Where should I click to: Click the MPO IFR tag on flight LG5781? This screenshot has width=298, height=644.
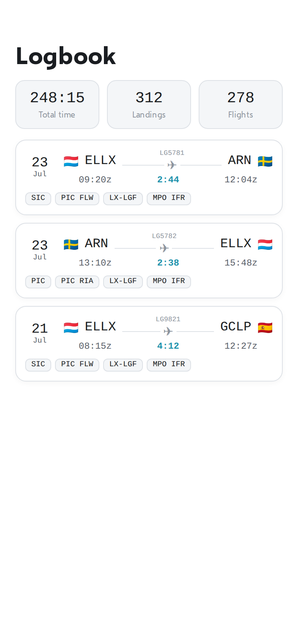coord(169,198)
